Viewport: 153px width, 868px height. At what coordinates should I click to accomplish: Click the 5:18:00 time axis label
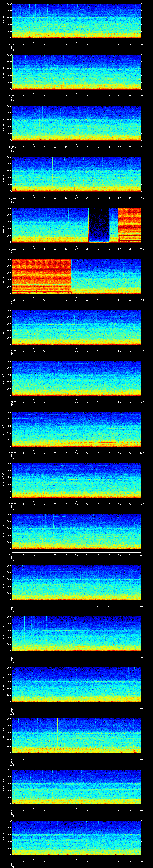(12, 249)
